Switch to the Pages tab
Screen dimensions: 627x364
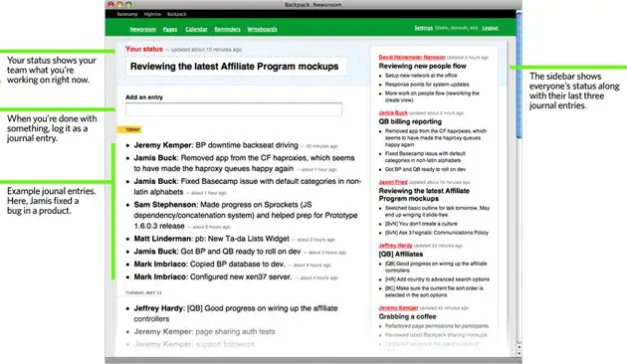(170, 29)
